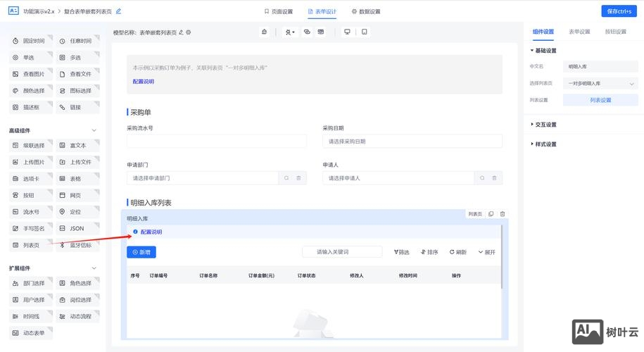Add the 多选 checkbox component
The height and width of the screenshot is (352, 644).
tap(77, 58)
